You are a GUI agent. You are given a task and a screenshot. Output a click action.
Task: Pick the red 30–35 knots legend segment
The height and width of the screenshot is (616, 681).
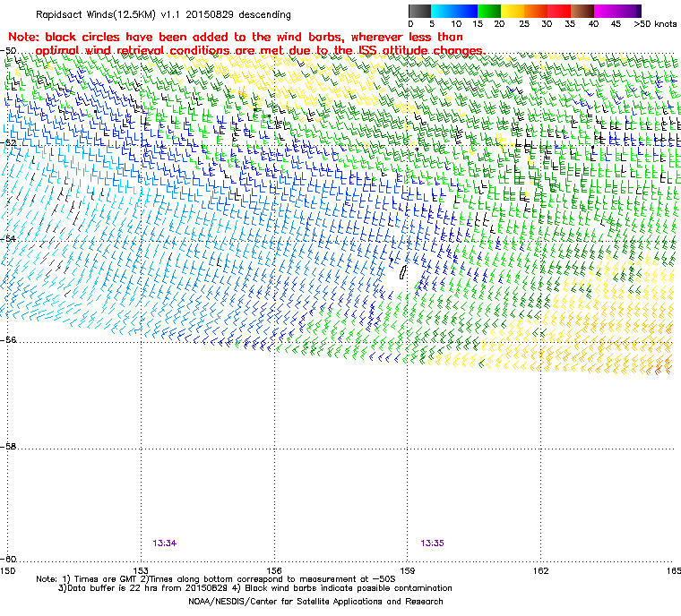(x=559, y=11)
